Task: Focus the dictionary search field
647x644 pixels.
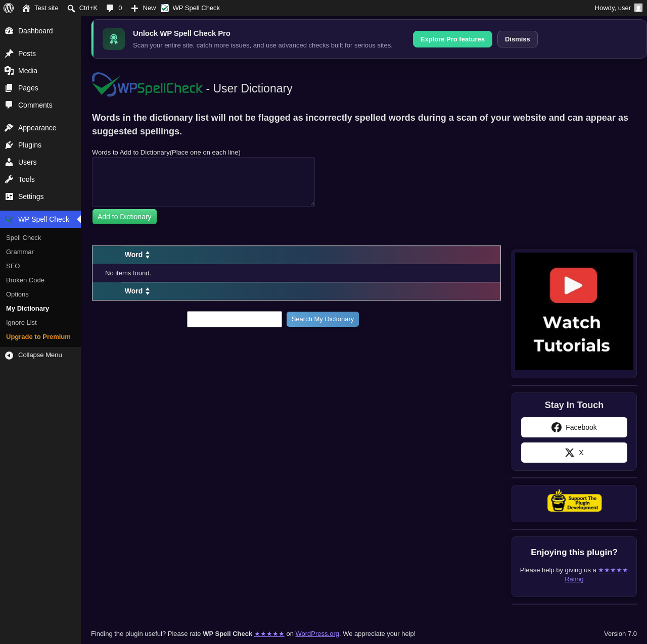Action: 235,319
